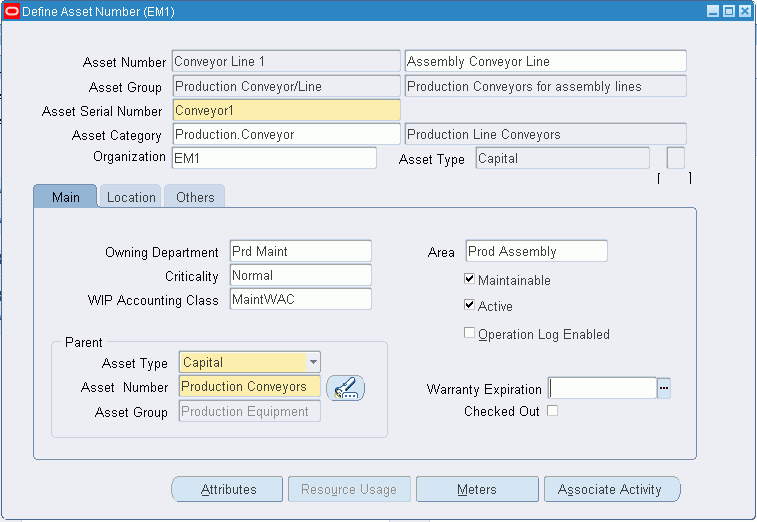Tick the Checked Out checkbox
This screenshot has height=522, width=757.
click(x=552, y=410)
